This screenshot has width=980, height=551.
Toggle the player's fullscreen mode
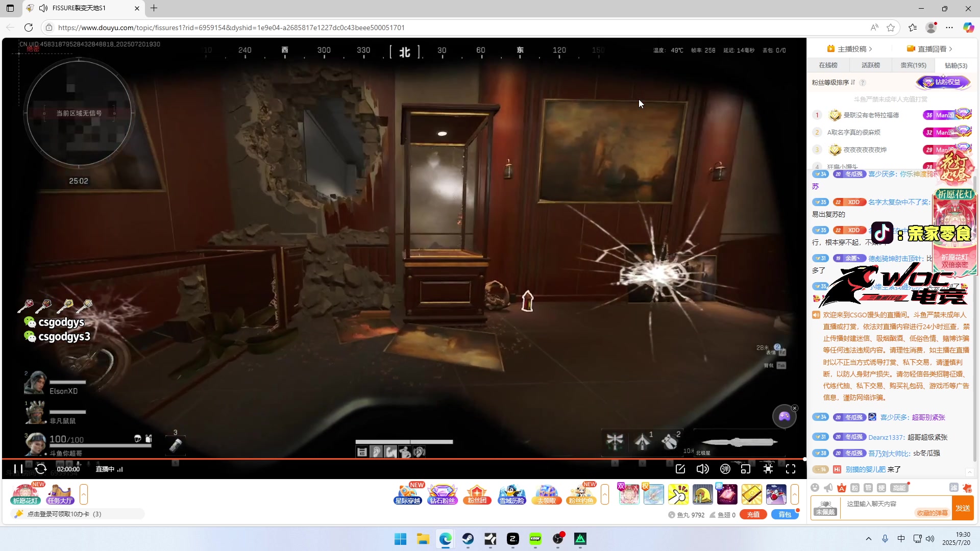point(791,469)
